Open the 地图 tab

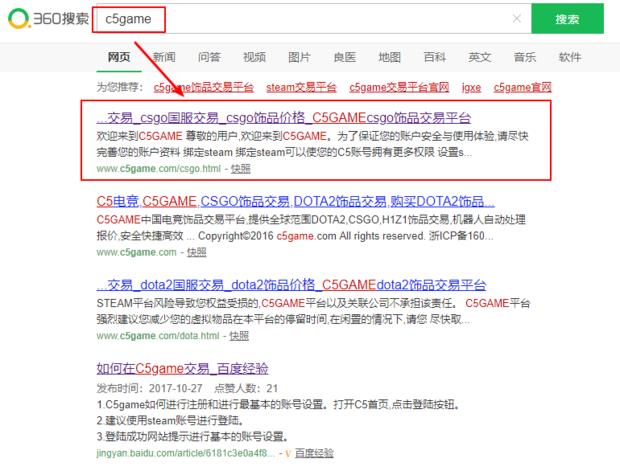tap(389, 57)
